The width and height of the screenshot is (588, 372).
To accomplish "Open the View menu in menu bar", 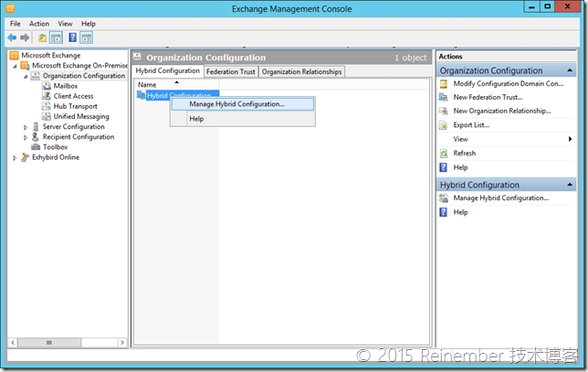I will (65, 24).
